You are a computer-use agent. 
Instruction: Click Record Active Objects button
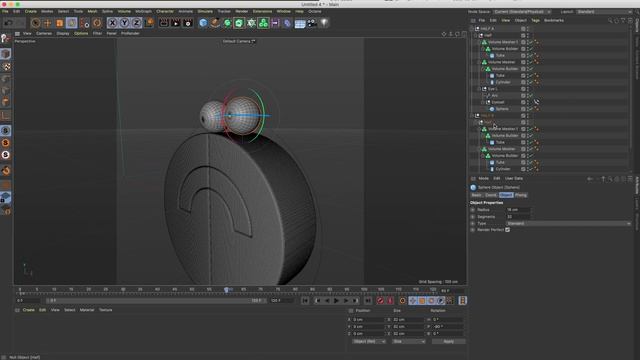click(x=380, y=301)
